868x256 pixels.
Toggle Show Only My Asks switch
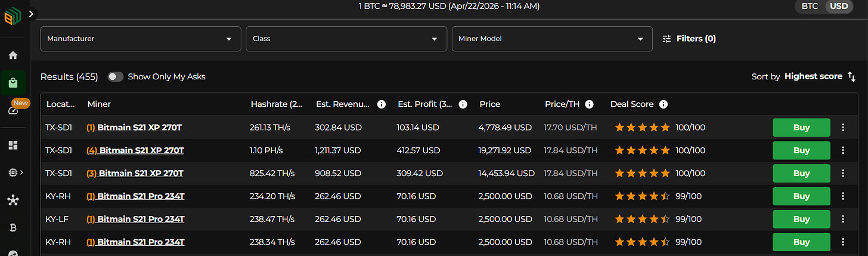115,76
